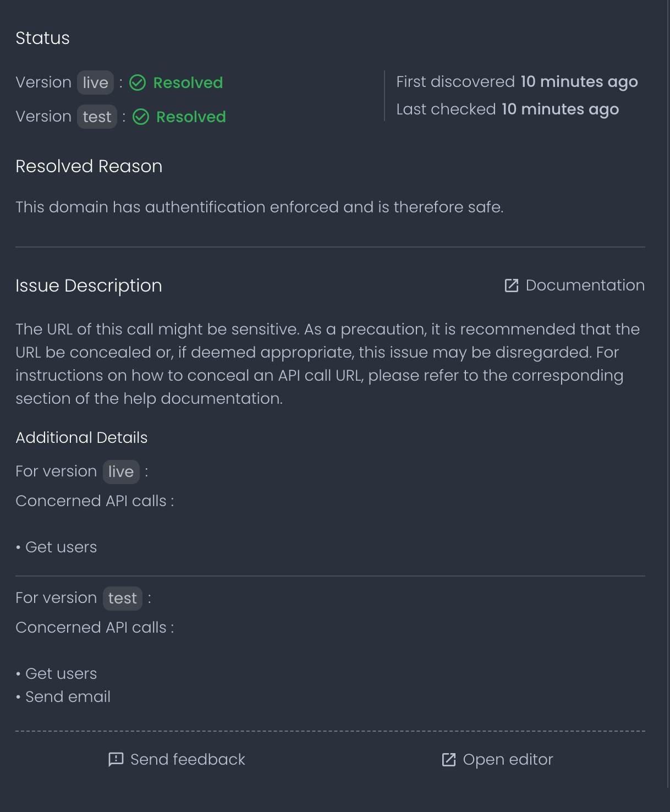The width and height of the screenshot is (670, 812).
Task: Click the green check icon for live version
Action: pos(138,83)
